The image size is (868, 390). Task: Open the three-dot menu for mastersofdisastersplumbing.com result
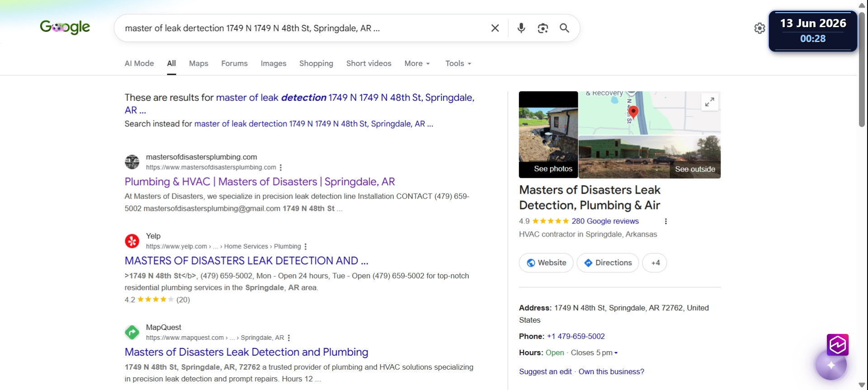pos(281,167)
